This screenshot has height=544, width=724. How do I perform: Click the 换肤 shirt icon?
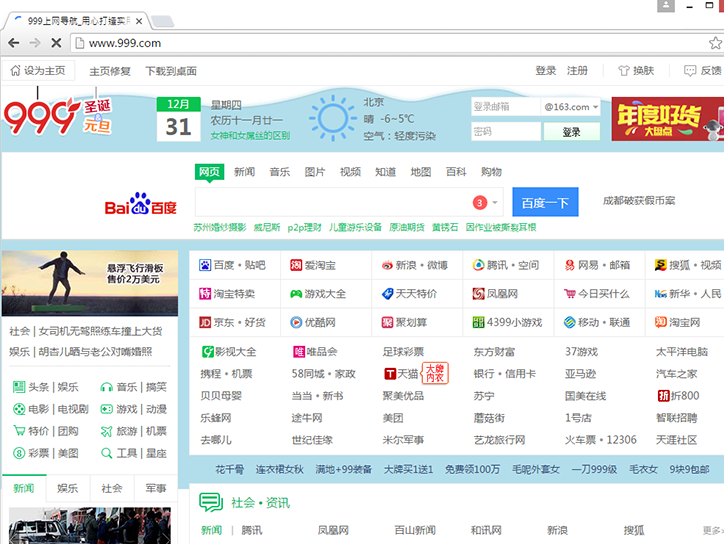[x=624, y=71]
